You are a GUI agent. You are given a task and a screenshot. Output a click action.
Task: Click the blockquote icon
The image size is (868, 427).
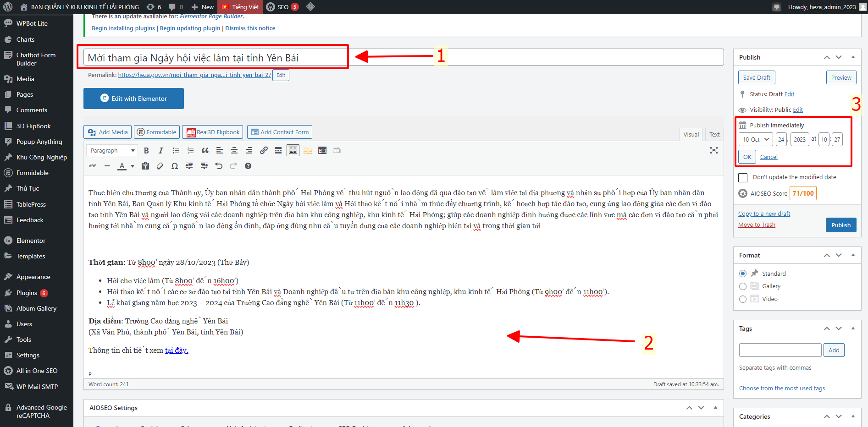pos(205,151)
